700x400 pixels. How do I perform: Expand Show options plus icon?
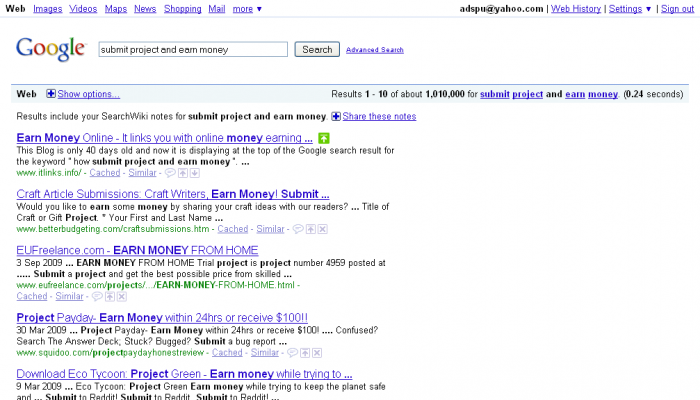tap(51, 94)
